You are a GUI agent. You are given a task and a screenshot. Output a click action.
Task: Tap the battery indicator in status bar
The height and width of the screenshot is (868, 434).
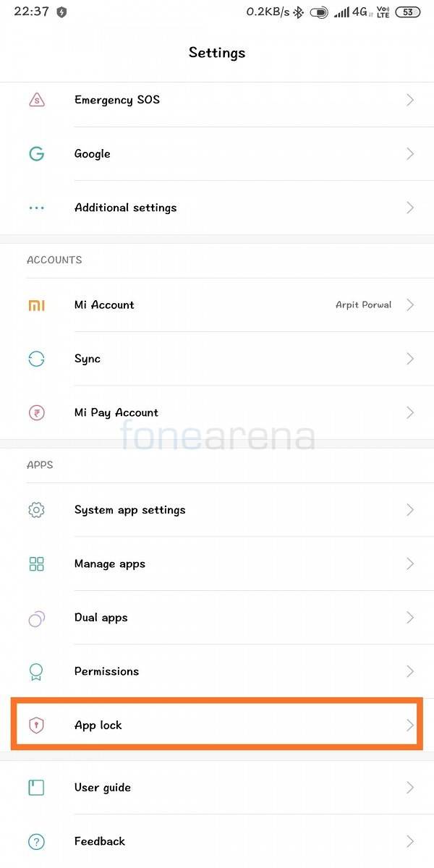click(408, 12)
